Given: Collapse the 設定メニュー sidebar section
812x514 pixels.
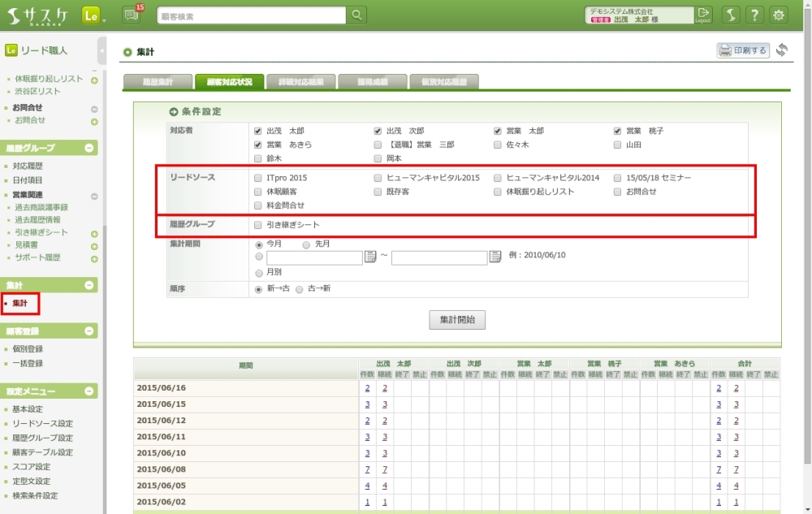Looking at the screenshot, I should (x=90, y=391).
